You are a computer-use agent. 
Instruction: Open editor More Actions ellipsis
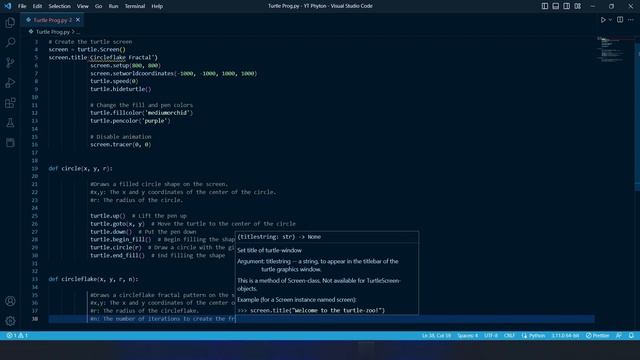coord(631,20)
